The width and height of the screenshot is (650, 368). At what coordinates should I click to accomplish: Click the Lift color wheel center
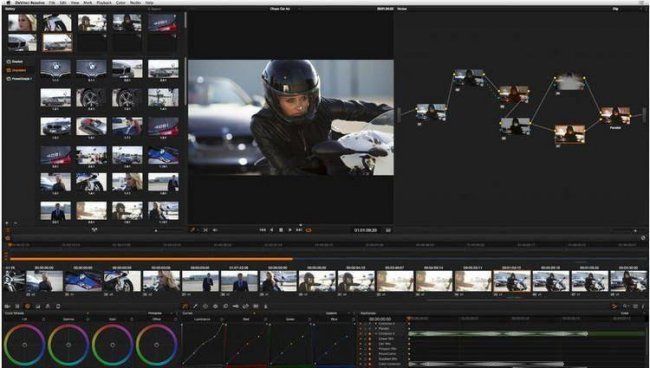24,345
